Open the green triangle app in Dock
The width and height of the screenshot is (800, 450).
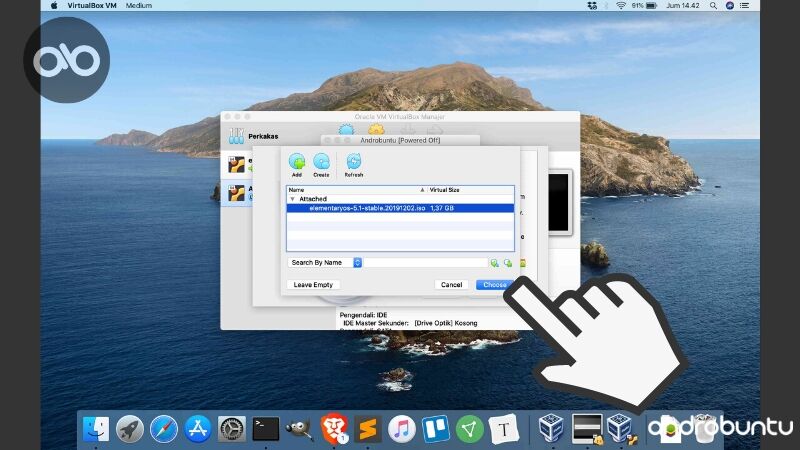point(470,429)
